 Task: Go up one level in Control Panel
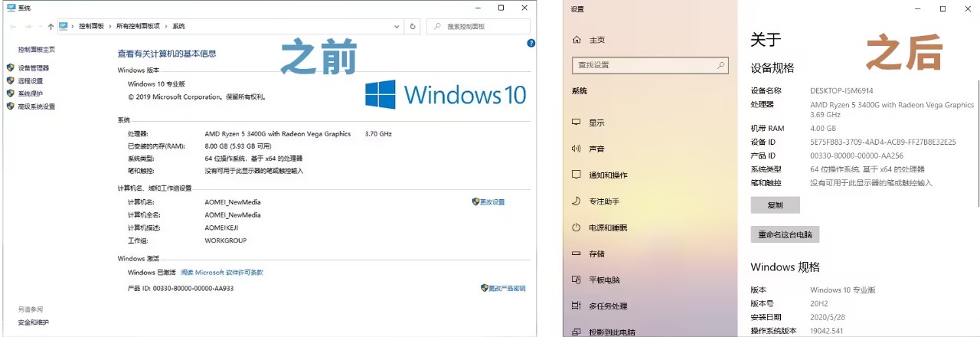[x=51, y=26]
